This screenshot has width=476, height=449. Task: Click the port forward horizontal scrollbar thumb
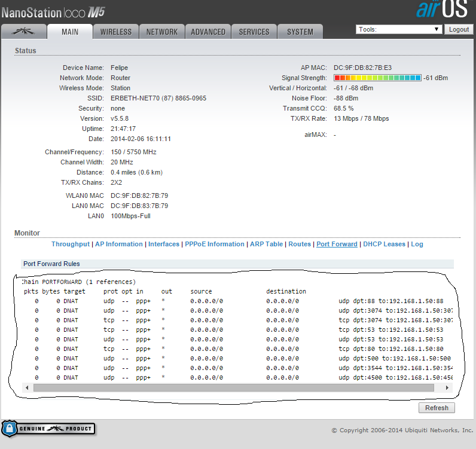click(233, 387)
